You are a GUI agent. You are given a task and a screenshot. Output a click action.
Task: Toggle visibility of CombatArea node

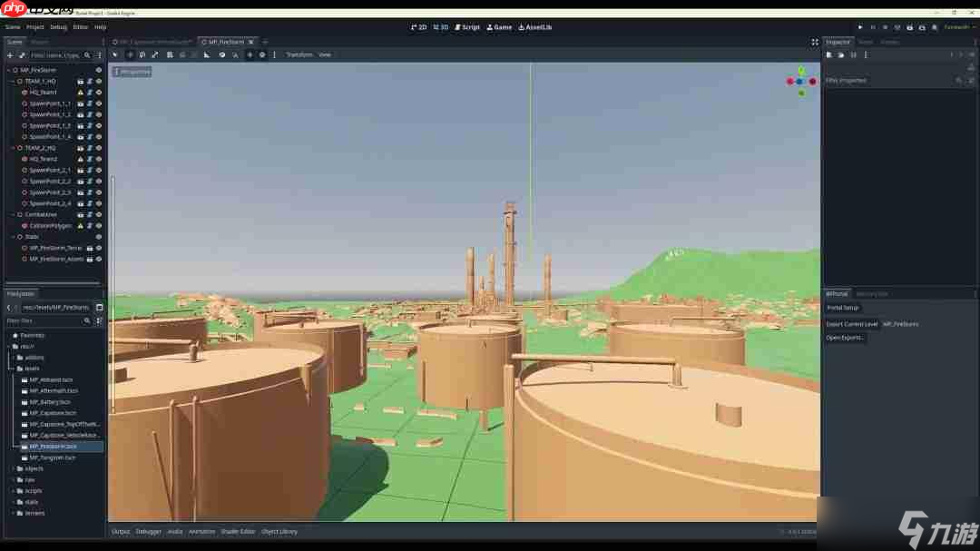[99, 214]
